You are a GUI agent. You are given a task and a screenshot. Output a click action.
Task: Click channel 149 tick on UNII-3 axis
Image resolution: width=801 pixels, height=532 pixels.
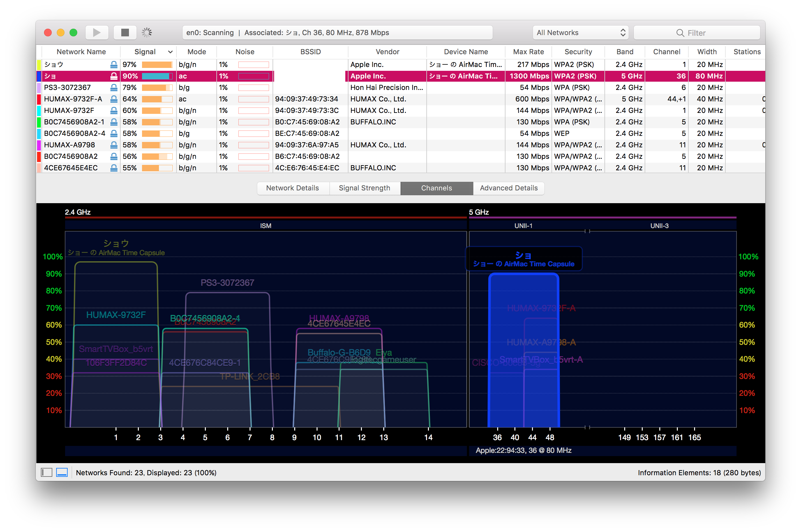click(624, 437)
